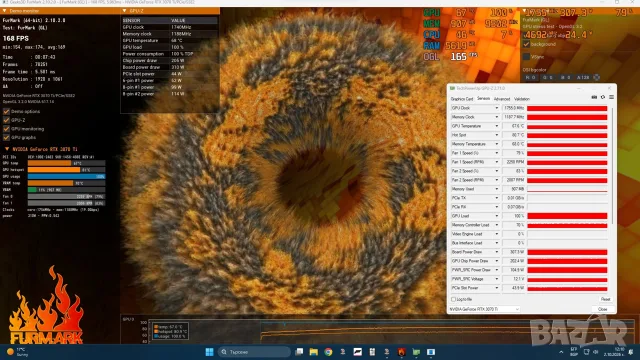Click the blue window icon in taskbar
The image size is (640, 360).
pos(431,352)
